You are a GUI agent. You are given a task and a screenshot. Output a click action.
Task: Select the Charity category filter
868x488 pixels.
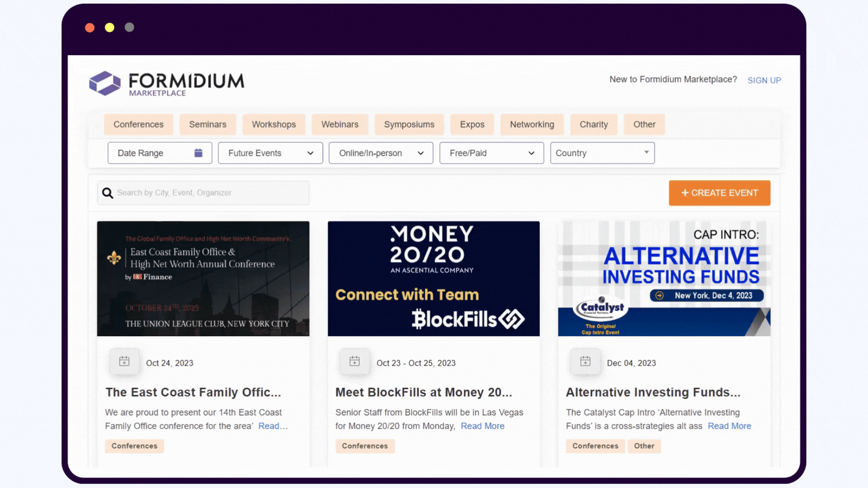(594, 124)
